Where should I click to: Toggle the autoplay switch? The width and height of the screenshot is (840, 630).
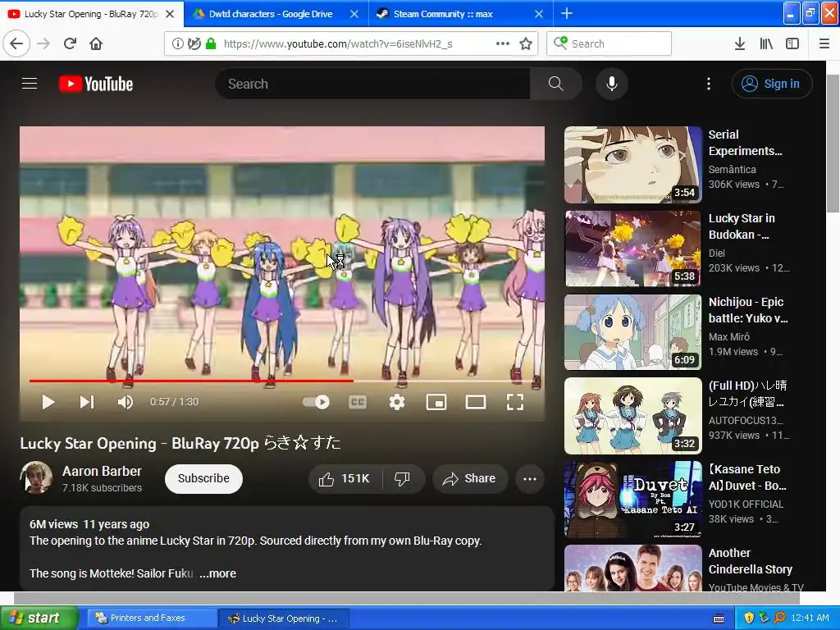[316, 402]
